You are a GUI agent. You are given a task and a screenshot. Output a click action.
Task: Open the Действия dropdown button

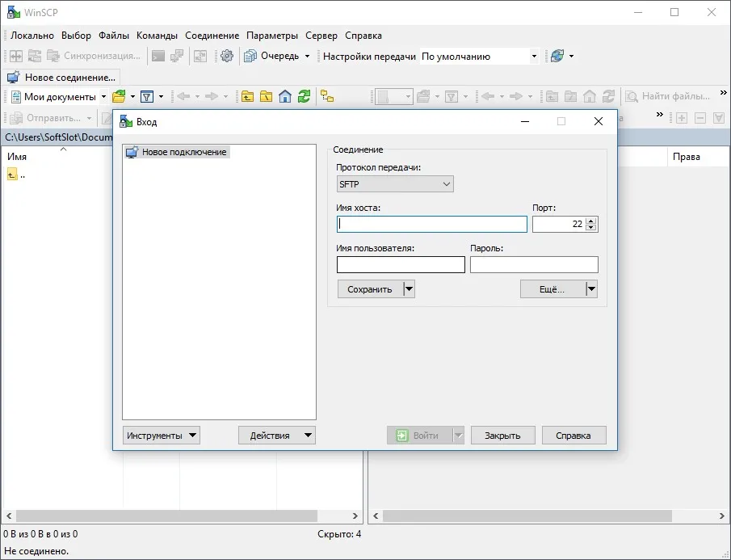(277, 435)
